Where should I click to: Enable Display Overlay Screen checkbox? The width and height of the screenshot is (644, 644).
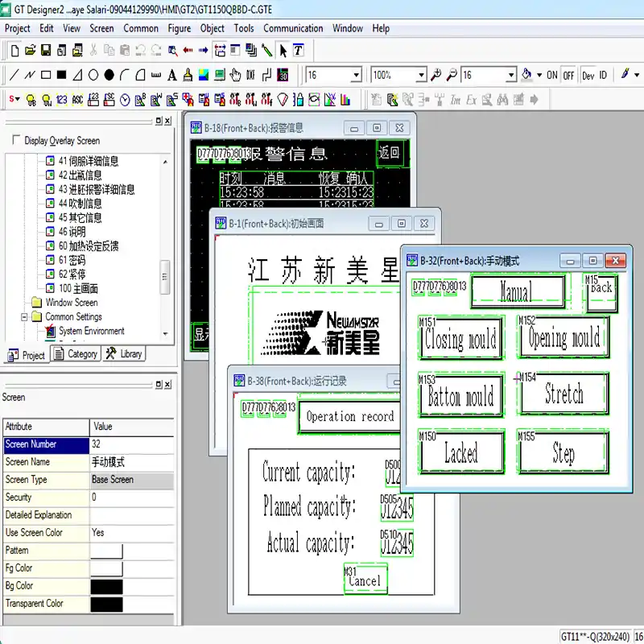click(x=16, y=140)
